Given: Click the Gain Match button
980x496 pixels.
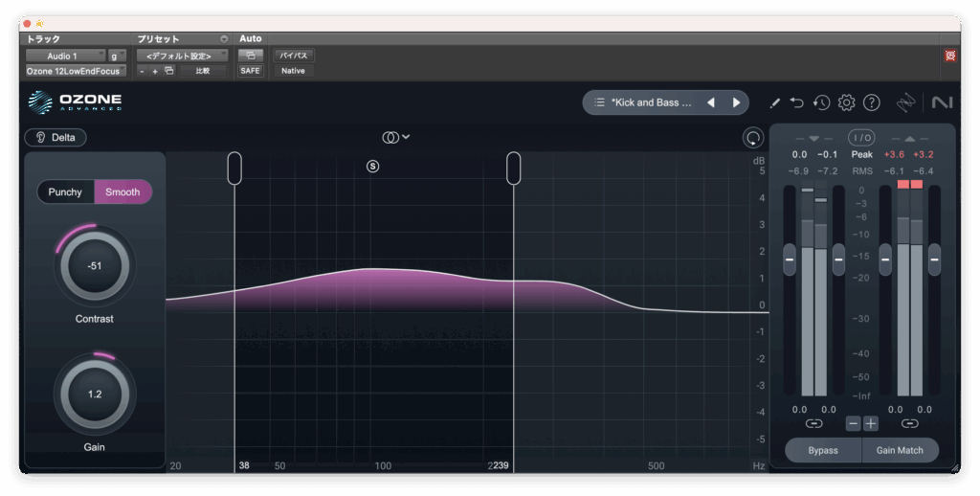Looking at the screenshot, I should pos(900,450).
